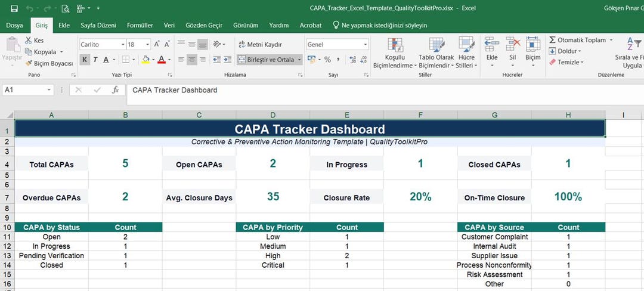Click the text orientation icon
This screenshot has height=291, width=644.
click(217, 44)
